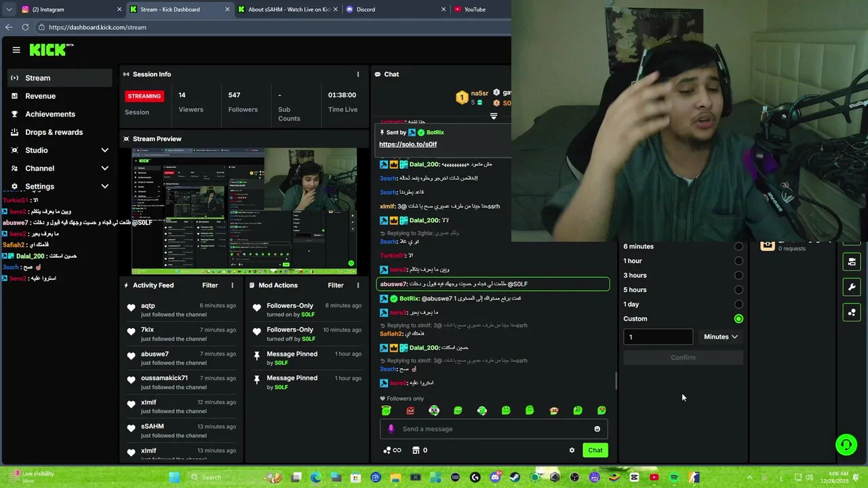Screen dimensions: 868x488
Task: Reload the page with refresh icon
Action: (25, 27)
